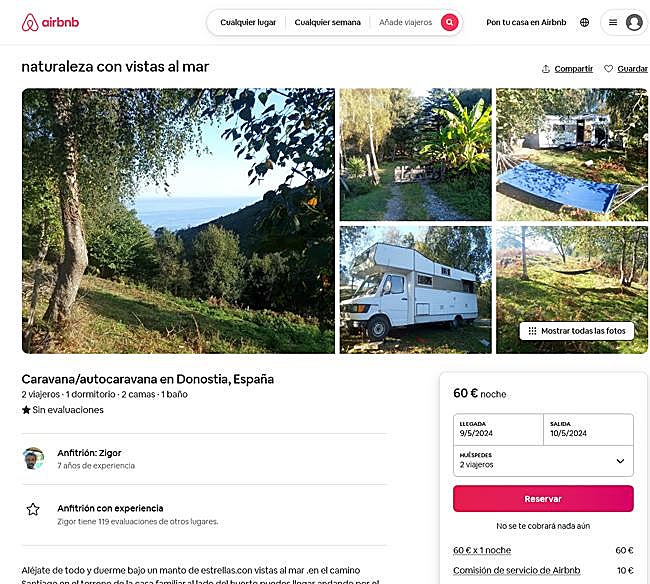Click the red search magnifier icon
This screenshot has width=650, height=584.
450,22
